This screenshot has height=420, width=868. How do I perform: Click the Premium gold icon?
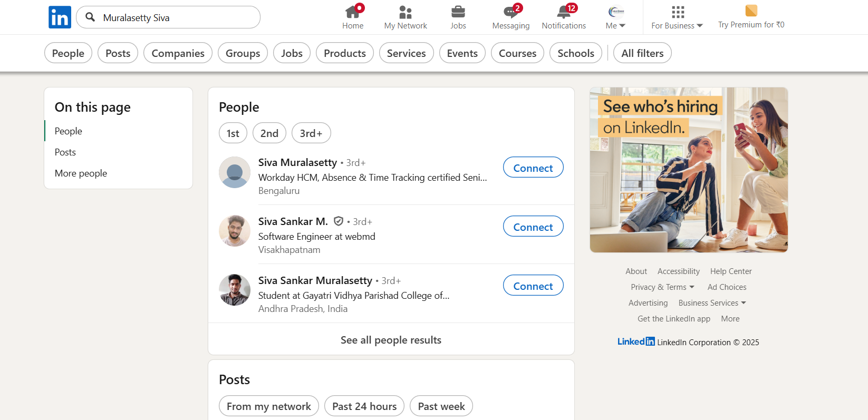(751, 11)
